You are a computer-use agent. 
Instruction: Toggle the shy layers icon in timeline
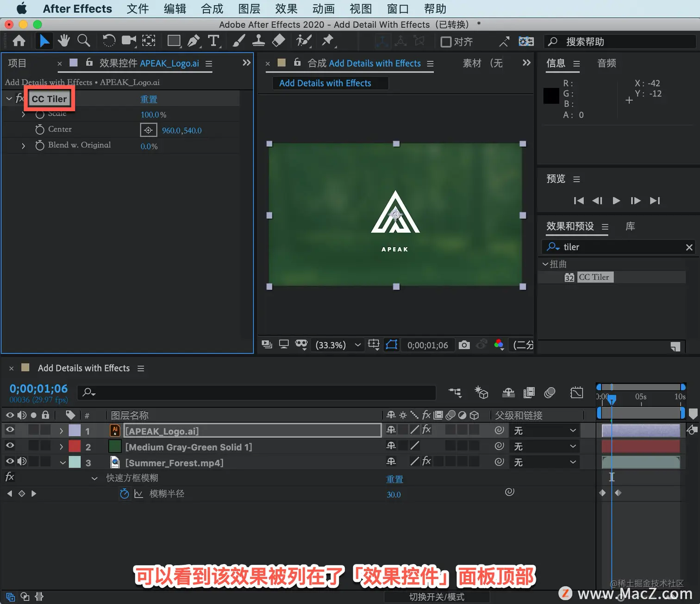tap(508, 393)
